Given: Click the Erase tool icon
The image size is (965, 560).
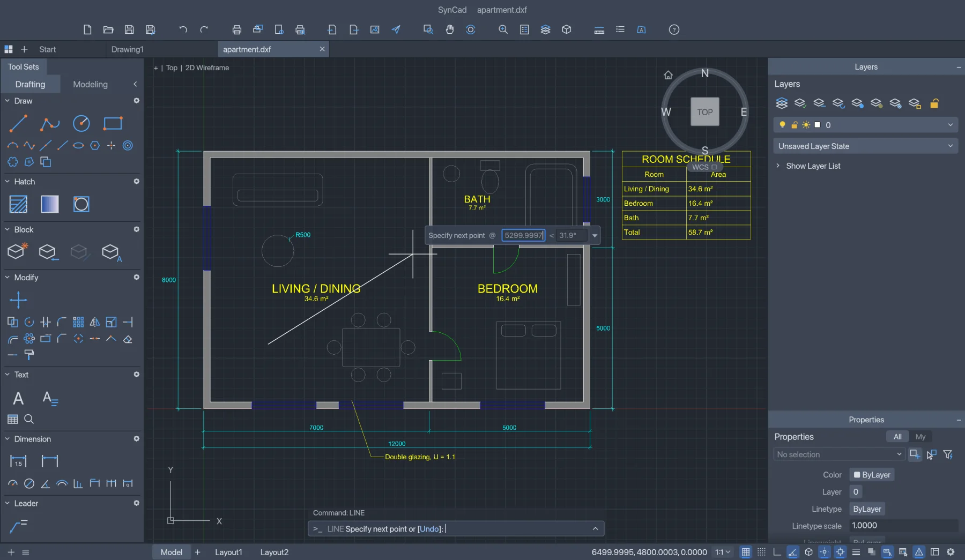Looking at the screenshot, I should tap(128, 339).
